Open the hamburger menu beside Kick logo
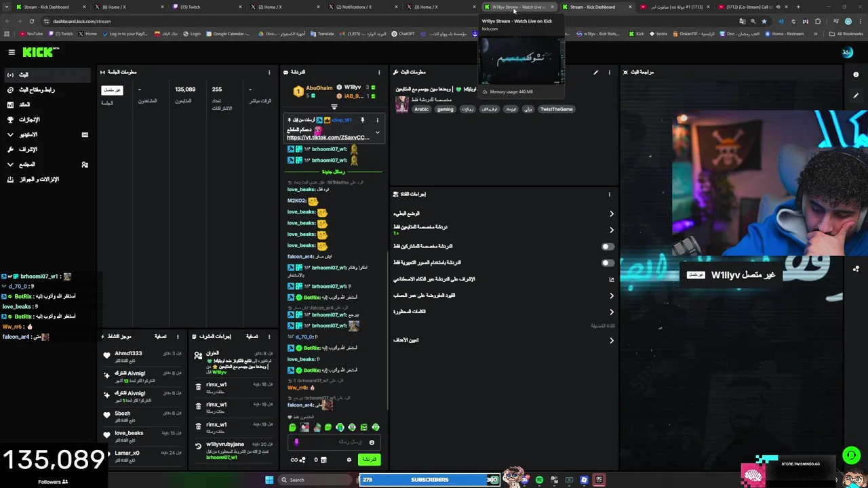Viewport: 868px width, 488px height. coord(12,52)
